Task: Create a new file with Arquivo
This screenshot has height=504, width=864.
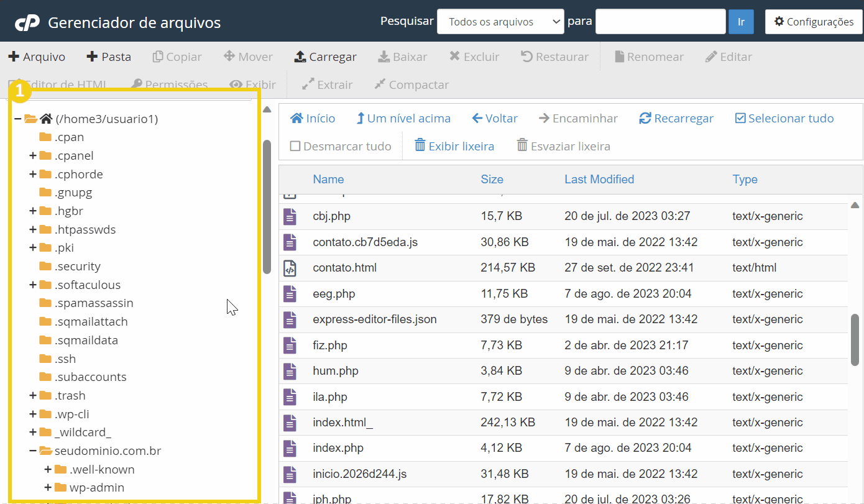Action: (x=37, y=57)
